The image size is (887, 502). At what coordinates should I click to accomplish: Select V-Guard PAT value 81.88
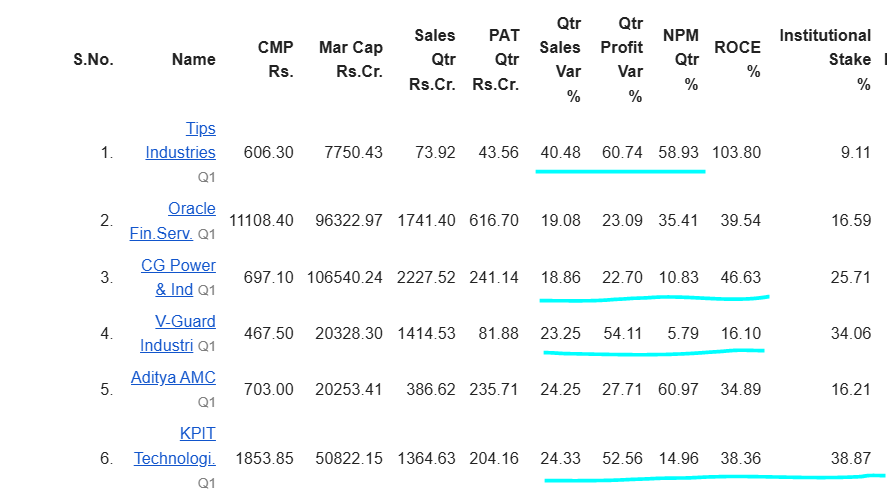coord(498,334)
